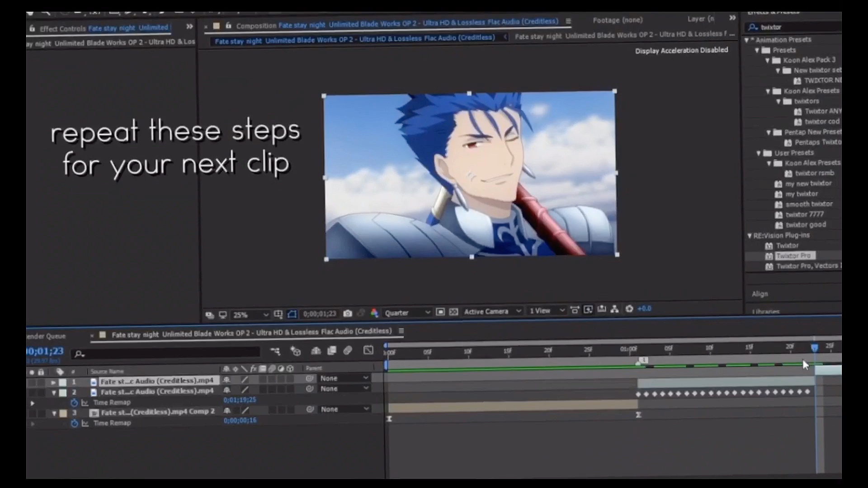
Task: Open the Graph Editor in the timeline toolbar
Action: [368, 351]
